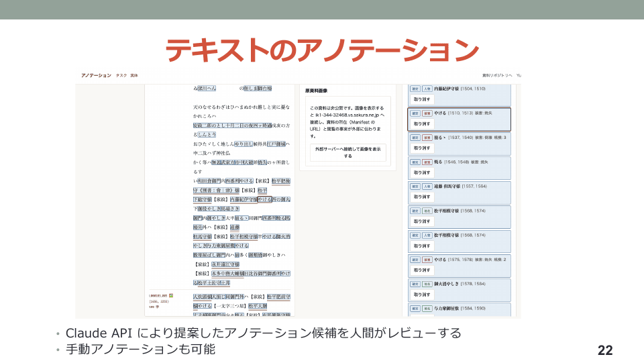644x363 pixels.
Task: Click 取り消す on the 人物 松平相模守様 card
Action: 422,246
